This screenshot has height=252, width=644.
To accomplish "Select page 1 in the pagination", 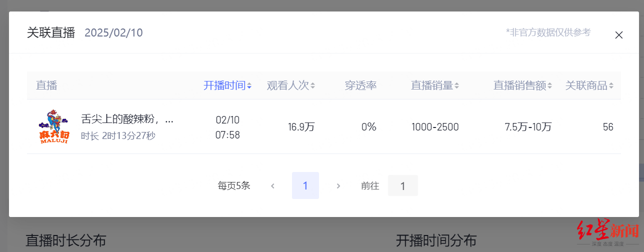I will tap(305, 186).
